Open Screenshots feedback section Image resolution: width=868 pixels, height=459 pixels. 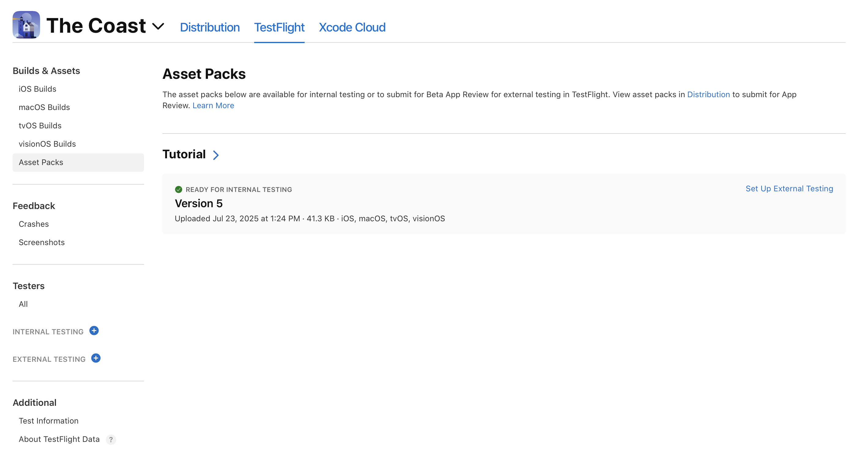pyautogui.click(x=42, y=242)
